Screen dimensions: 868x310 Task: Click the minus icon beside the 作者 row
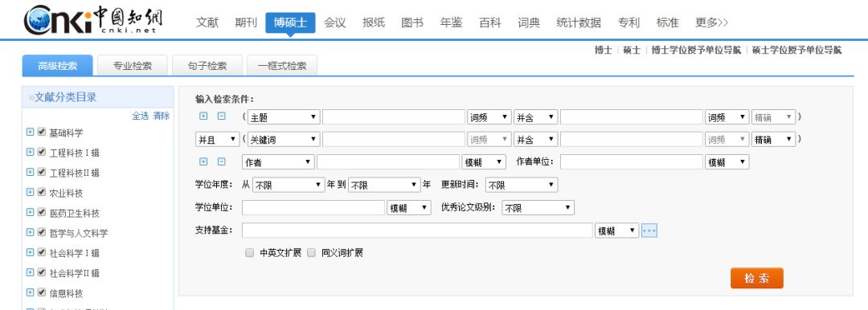click(222, 161)
